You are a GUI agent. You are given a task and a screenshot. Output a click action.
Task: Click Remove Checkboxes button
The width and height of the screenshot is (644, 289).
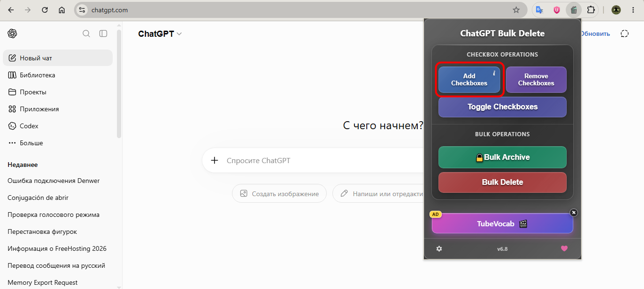536,80
